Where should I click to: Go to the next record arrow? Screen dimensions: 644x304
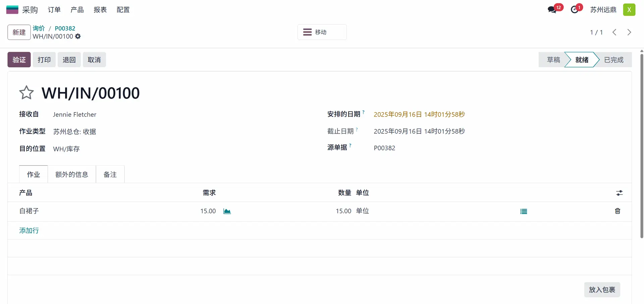tap(629, 32)
